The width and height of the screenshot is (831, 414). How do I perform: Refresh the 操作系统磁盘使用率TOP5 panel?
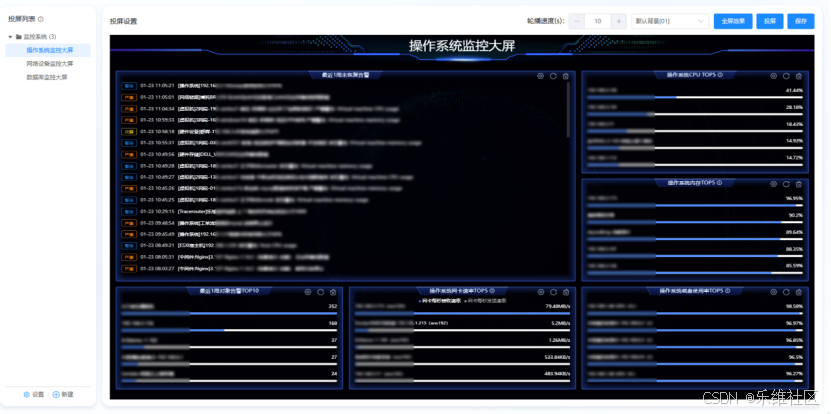tap(786, 292)
